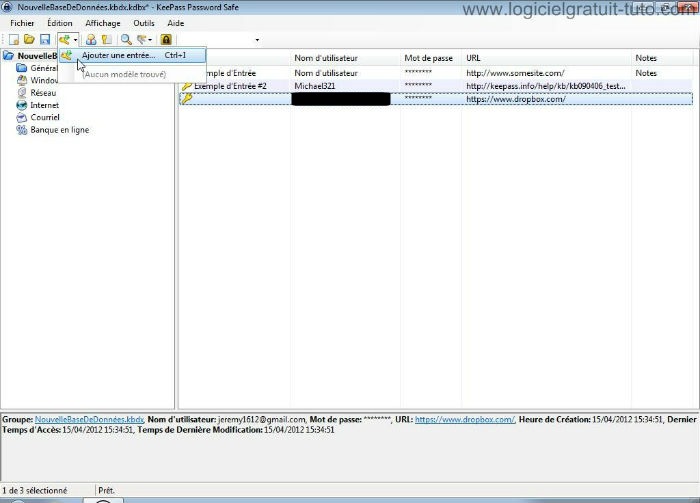Image resolution: width=700 pixels, height=503 pixels.
Task: Open the Add entry dropdown arrow
Action: pos(75,40)
